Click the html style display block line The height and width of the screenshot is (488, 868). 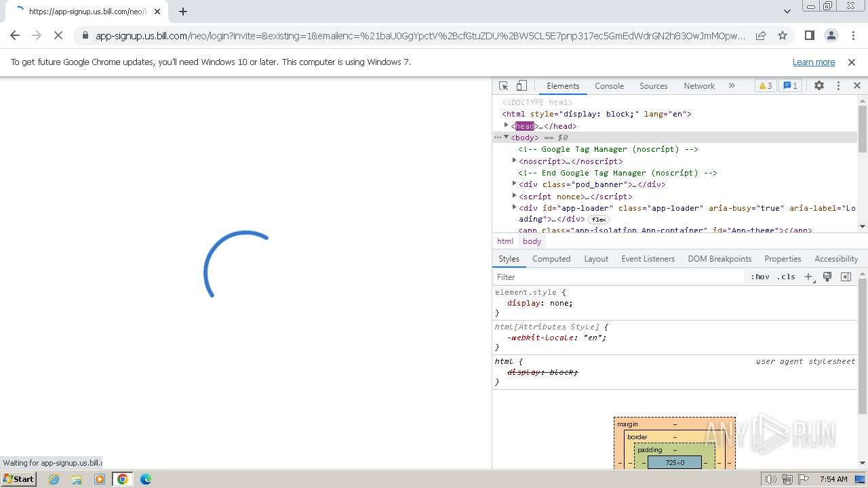(x=597, y=114)
